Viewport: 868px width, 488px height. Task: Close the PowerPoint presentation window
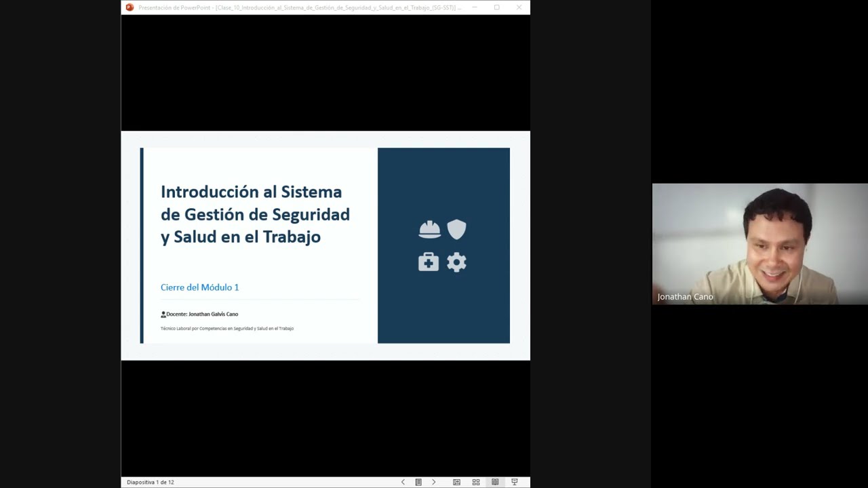[519, 7]
